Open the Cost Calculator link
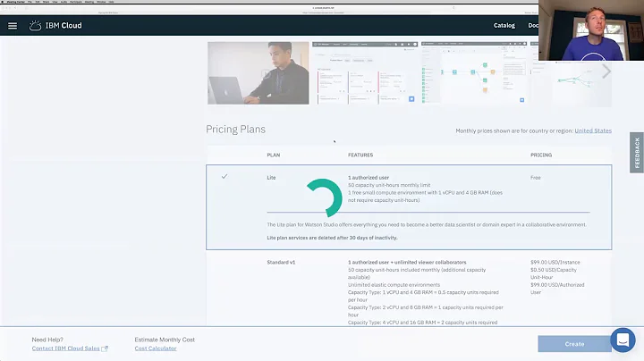The height and width of the screenshot is (361, 644). (x=156, y=348)
